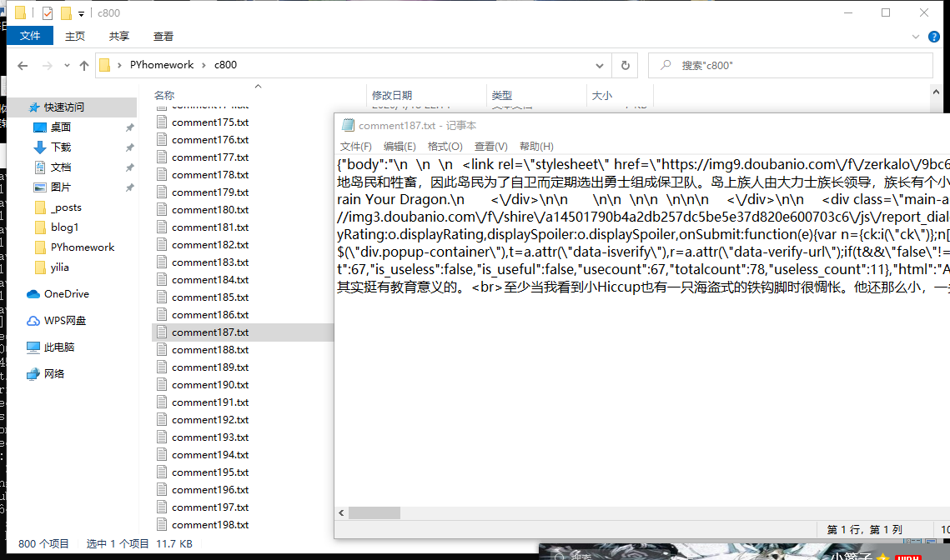
Task: Select file comment187.txt
Action: [209, 332]
